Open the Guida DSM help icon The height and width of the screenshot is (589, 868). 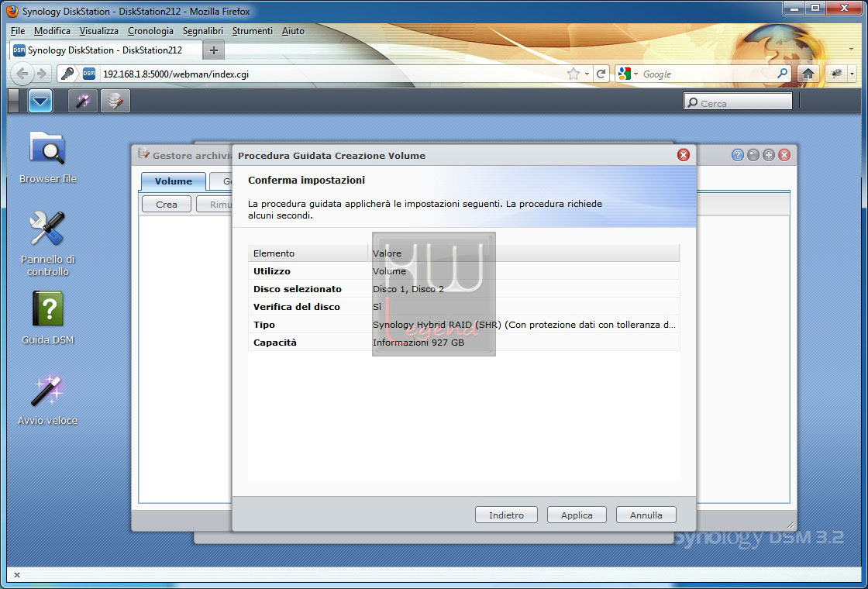click(47, 317)
